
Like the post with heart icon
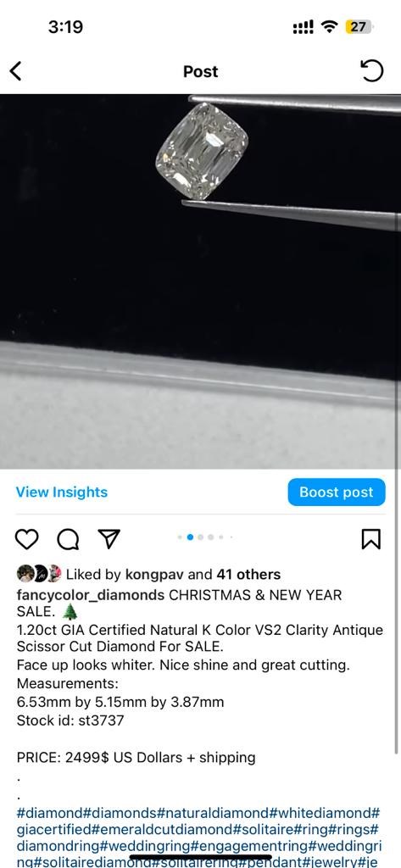point(26,538)
